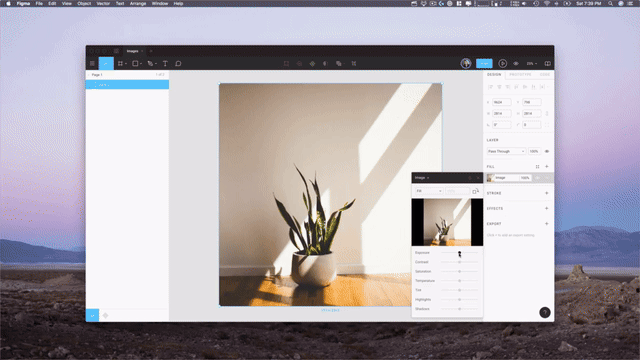640x360 pixels.
Task: Open the zoom level dropdown
Action: pyautogui.click(x=531, y=64)
